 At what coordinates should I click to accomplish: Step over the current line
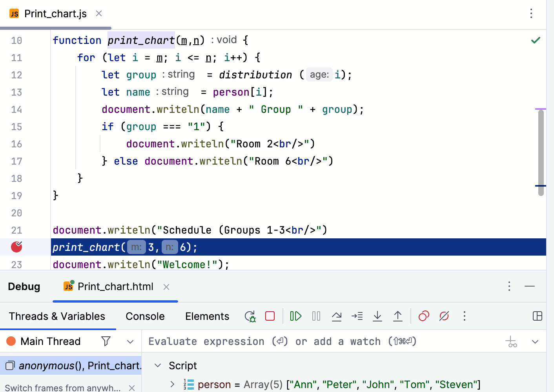pyautogui.click(x=337, y=316)
